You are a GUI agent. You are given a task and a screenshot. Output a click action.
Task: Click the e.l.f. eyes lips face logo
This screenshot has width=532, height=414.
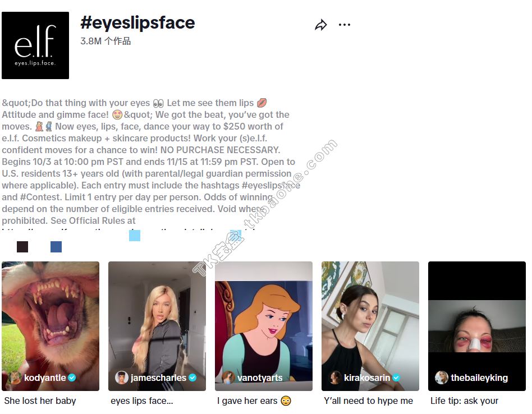point(35,45)
